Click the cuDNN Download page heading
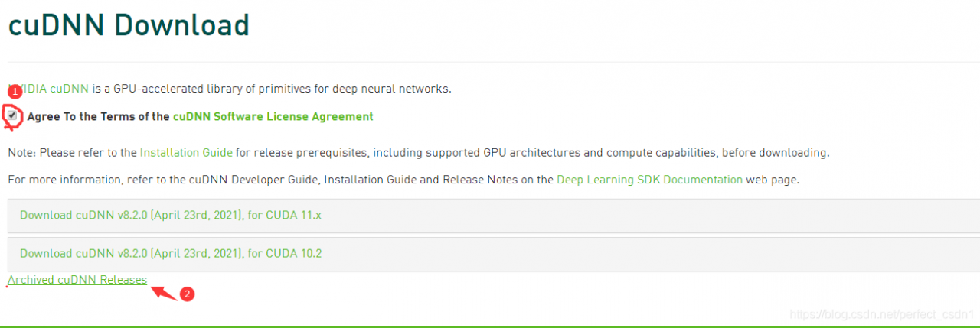This screenshot has height=328, width=980. [129, 26]
